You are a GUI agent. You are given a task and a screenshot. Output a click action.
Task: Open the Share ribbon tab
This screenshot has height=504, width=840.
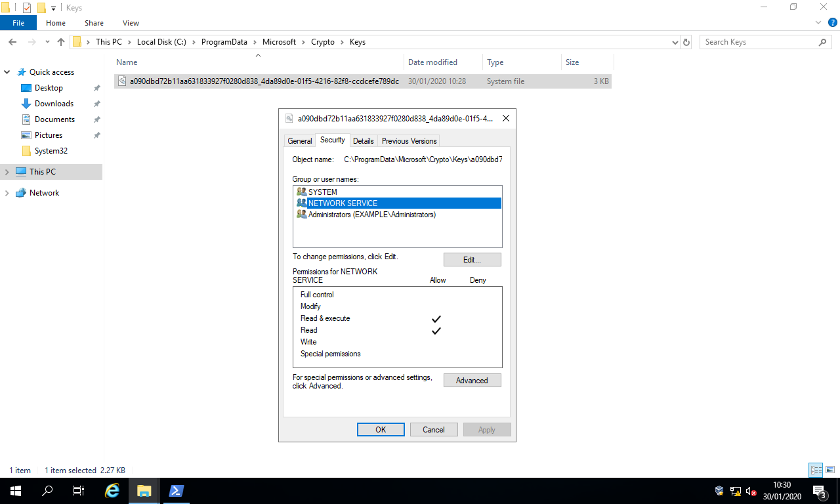(94, 22)
